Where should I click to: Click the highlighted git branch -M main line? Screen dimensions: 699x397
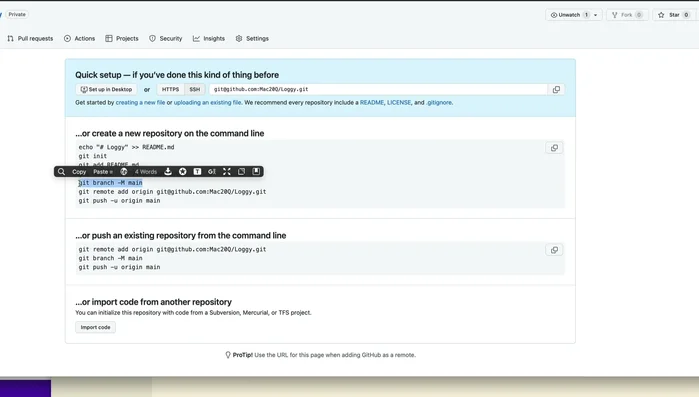point(111,183)
